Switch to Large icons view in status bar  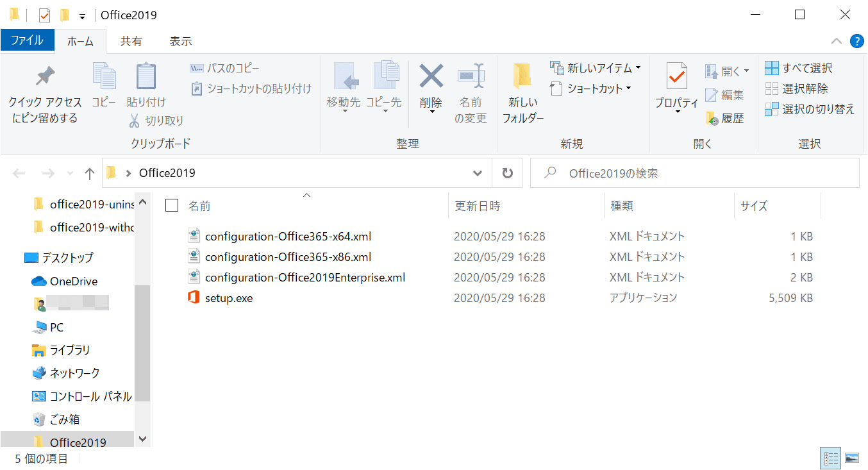pyautogui.click(x=851, y=458)
